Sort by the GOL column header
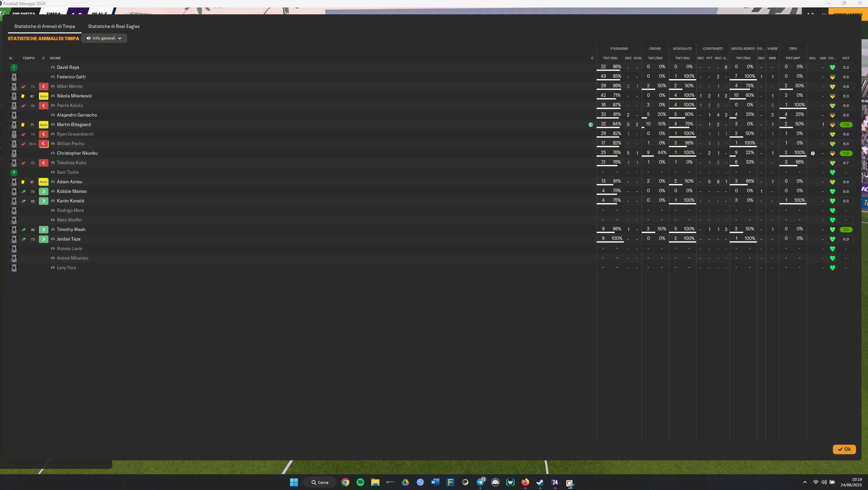Viewport: 868px width, 490px height. (812, 58)
